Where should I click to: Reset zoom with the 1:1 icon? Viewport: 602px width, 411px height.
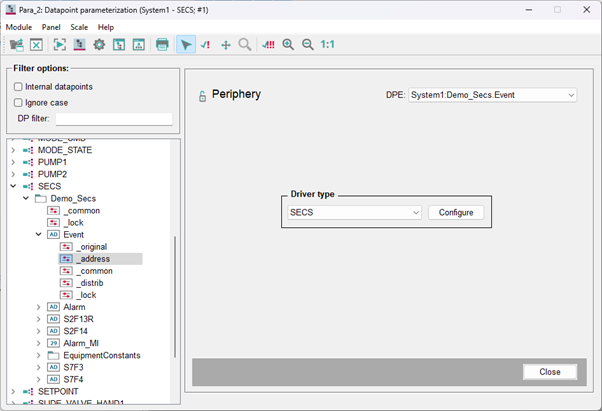click(x=327, y=45)
